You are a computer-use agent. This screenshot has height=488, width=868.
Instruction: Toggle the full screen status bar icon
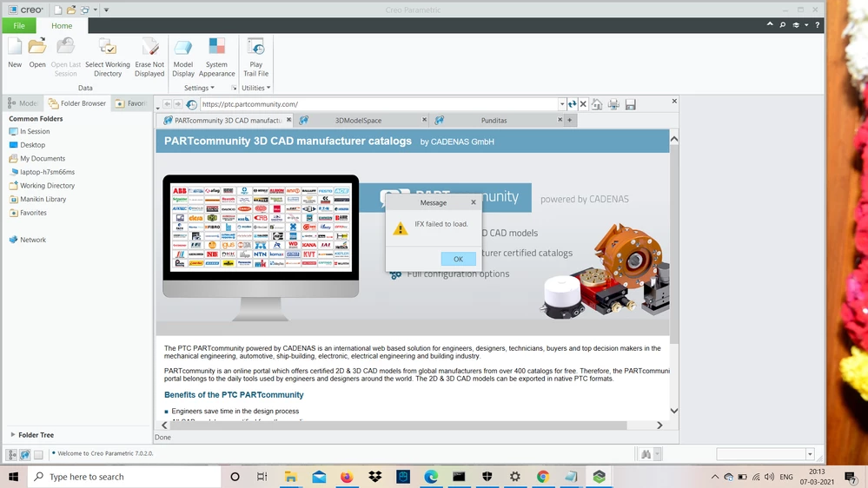(x=38, y=455)
